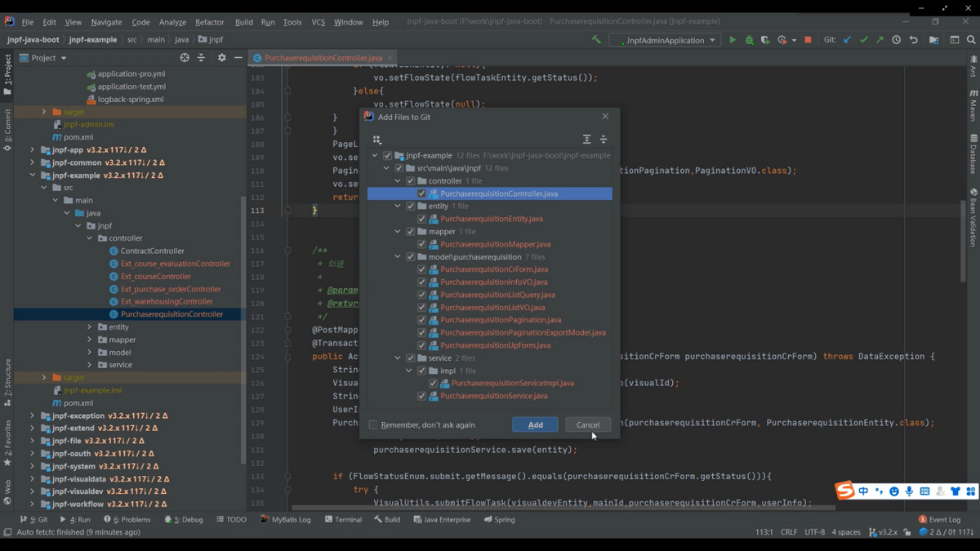Open Project panel settings gear
Image resolution: width=980 pixels, height=551 pixels.
click(x=221, y=58)
